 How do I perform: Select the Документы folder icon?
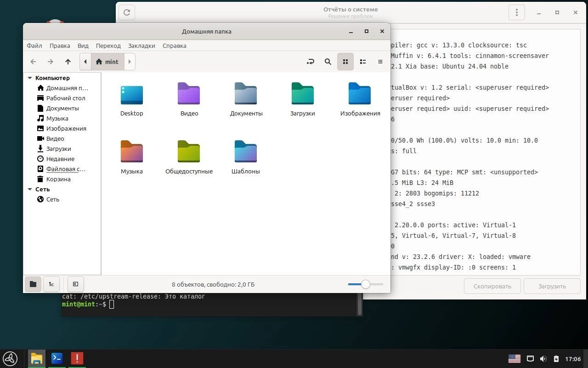pyautogui.click(x=246, y=93)
